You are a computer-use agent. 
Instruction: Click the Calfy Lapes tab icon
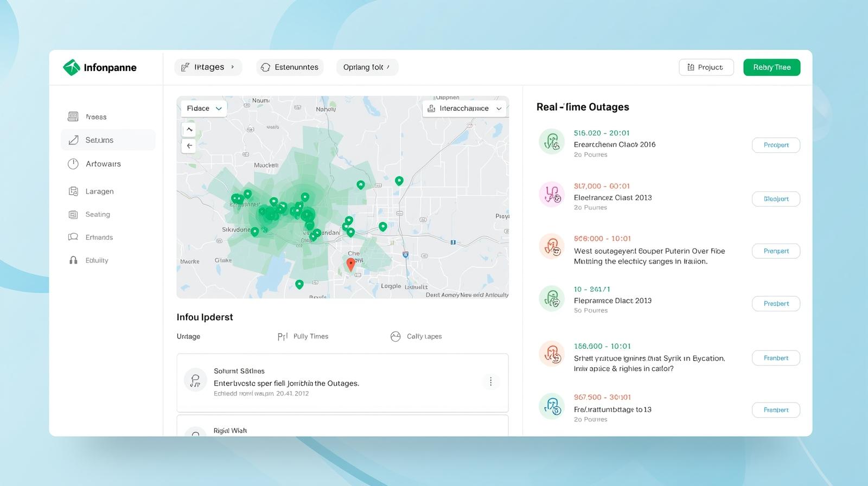coord(395,336)
